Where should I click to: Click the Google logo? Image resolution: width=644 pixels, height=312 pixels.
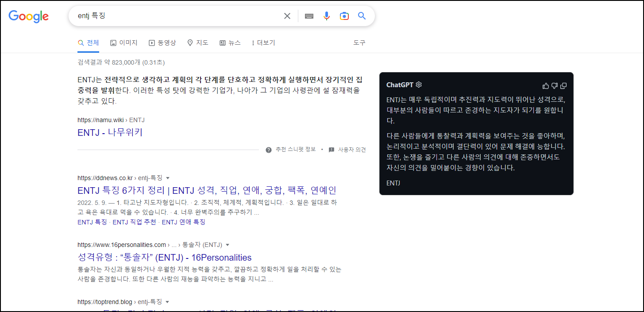(x=29, y=16)
